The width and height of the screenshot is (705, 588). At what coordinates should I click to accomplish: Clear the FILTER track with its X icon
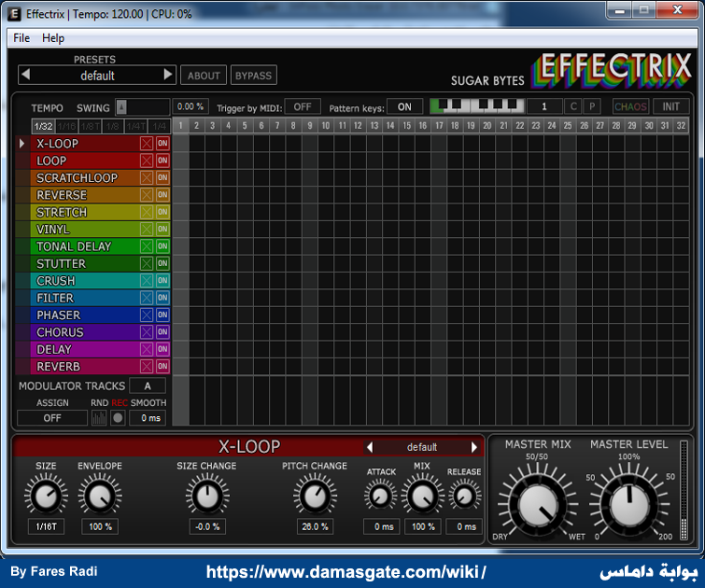click(x=147, y=298)
